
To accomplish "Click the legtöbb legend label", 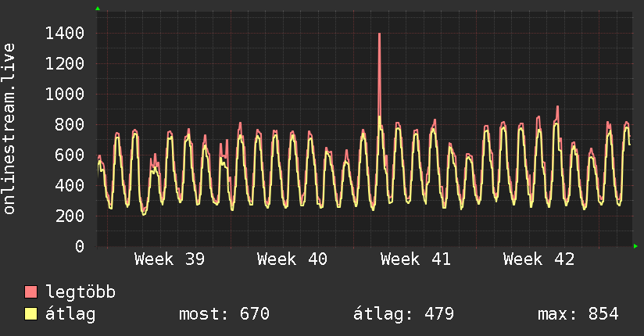I will tap(80, 292).
